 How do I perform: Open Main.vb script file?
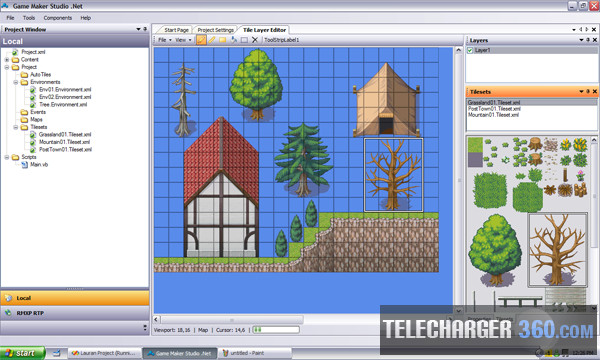click(39, 165)
